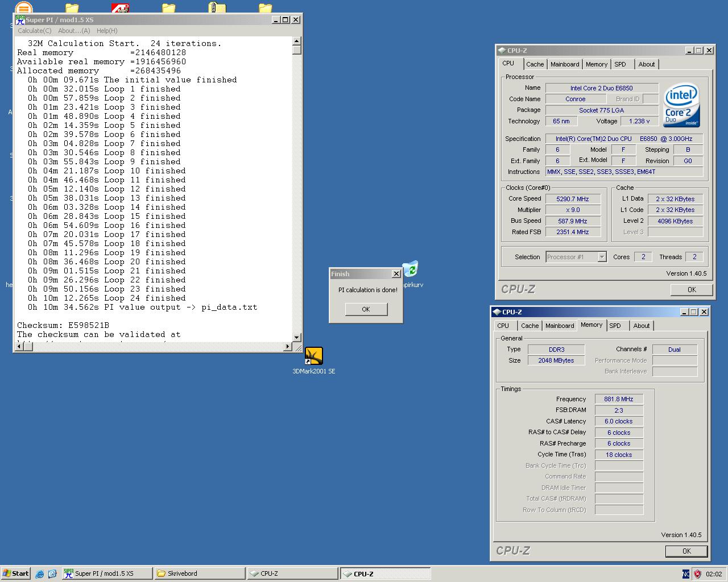
Task: Click the Cycle Time 18 clocks field
Action: coord(619,455)
